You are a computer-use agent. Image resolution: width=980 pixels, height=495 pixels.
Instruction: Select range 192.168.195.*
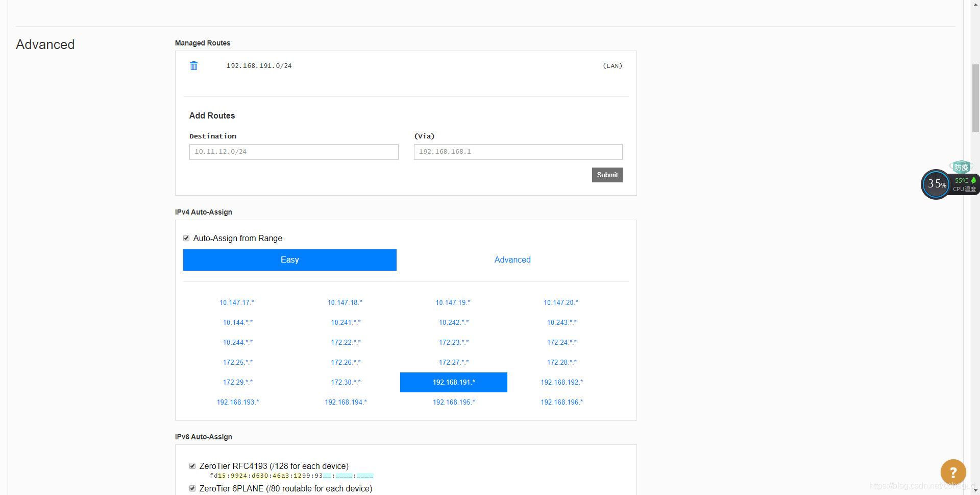click(454, 403)
